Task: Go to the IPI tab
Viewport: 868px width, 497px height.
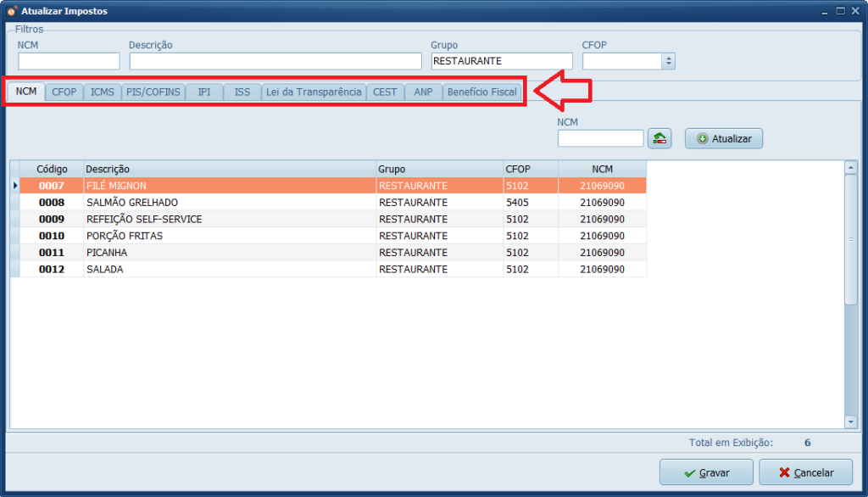Action: click(204, 92)
